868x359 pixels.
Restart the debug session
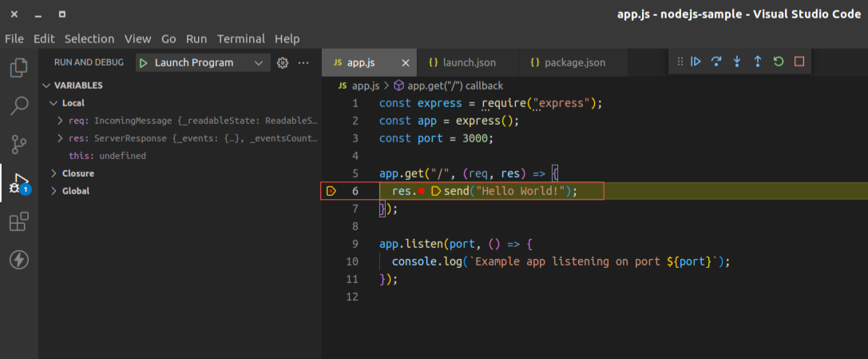pos(779,62)
